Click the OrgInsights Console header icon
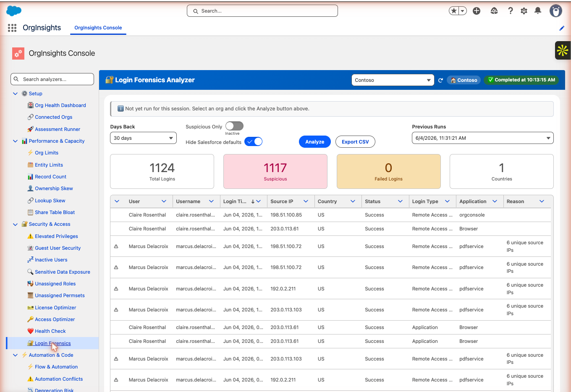The height and width of the screenshot is (392, 571). [x=18, y=53]
